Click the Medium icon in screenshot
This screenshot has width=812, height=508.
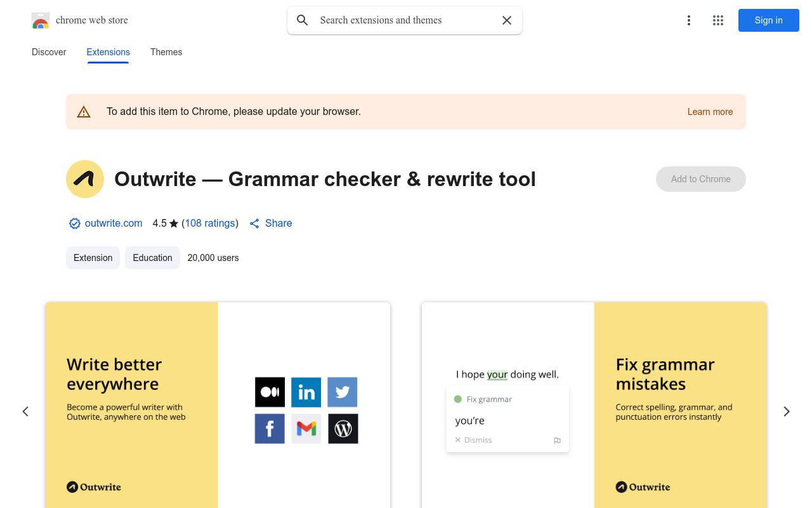point(270,392)
